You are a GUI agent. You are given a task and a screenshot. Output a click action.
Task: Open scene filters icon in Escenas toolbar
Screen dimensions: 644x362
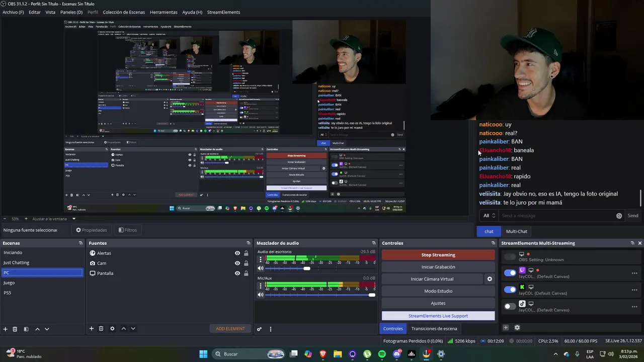26,329
